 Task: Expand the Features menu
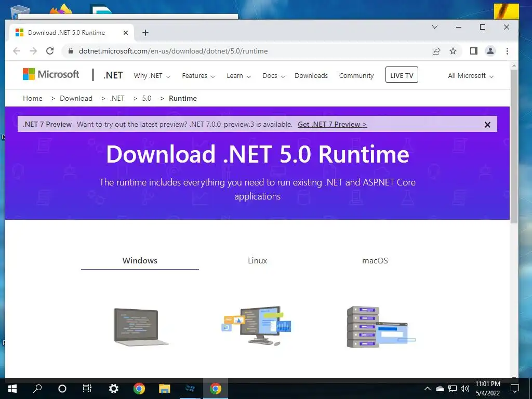[x=198, y=76]
